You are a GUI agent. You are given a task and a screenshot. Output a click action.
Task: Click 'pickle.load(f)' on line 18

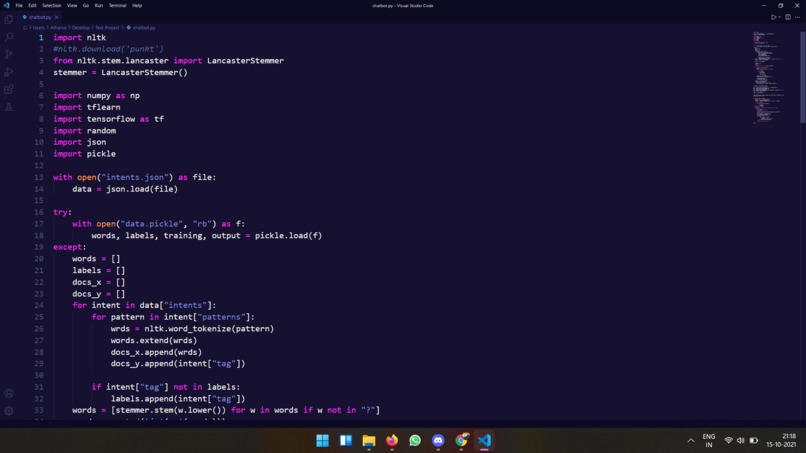[x=288, y=235]
